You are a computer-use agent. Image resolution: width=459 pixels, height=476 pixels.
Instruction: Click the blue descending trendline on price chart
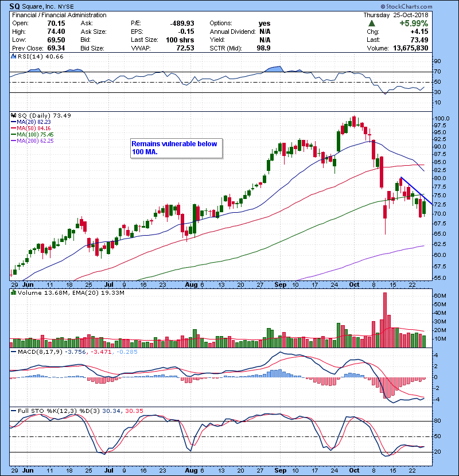(x=417, y=190)
